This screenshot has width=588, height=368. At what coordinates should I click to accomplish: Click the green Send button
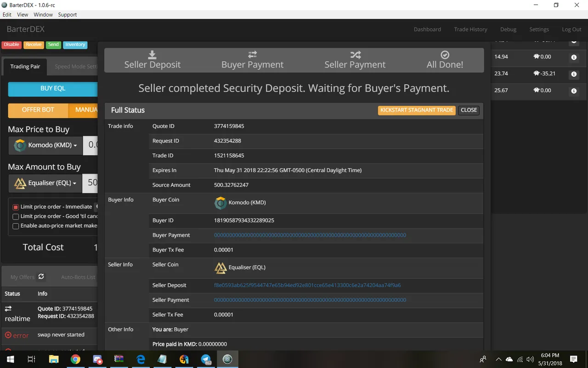tap(53, 45)
